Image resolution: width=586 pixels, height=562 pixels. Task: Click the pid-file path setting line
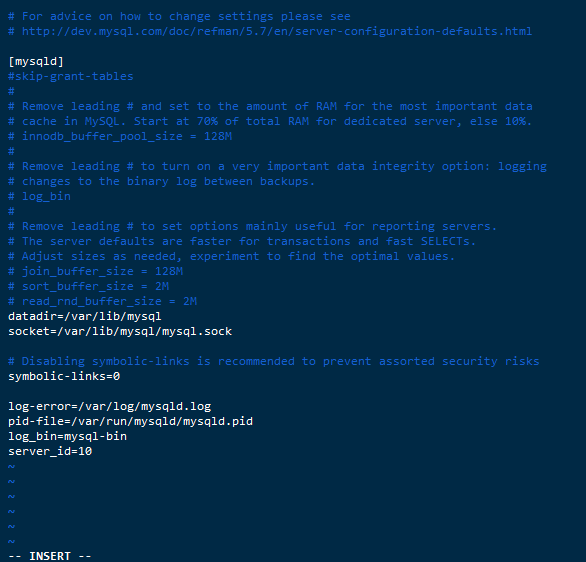(x=130, y=421)
